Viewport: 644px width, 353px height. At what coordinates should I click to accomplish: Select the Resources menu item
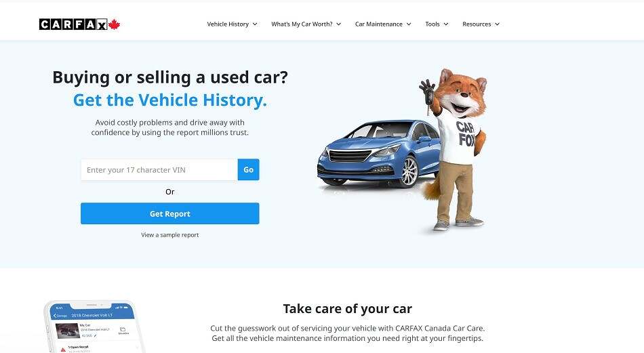coord(481,24)
